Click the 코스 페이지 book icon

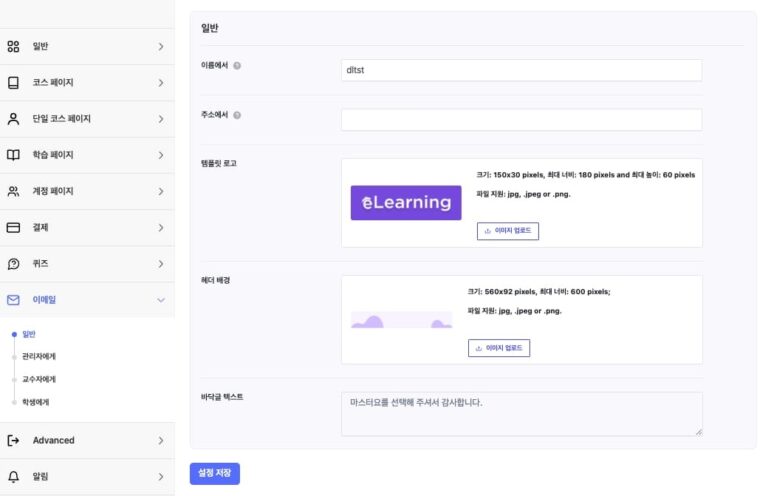click(14, 82)
